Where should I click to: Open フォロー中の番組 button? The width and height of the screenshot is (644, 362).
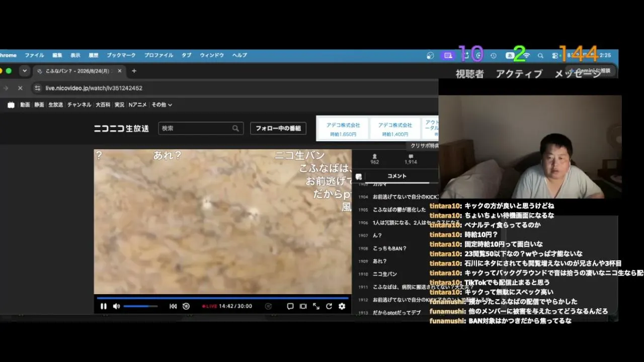pos(278,128)
